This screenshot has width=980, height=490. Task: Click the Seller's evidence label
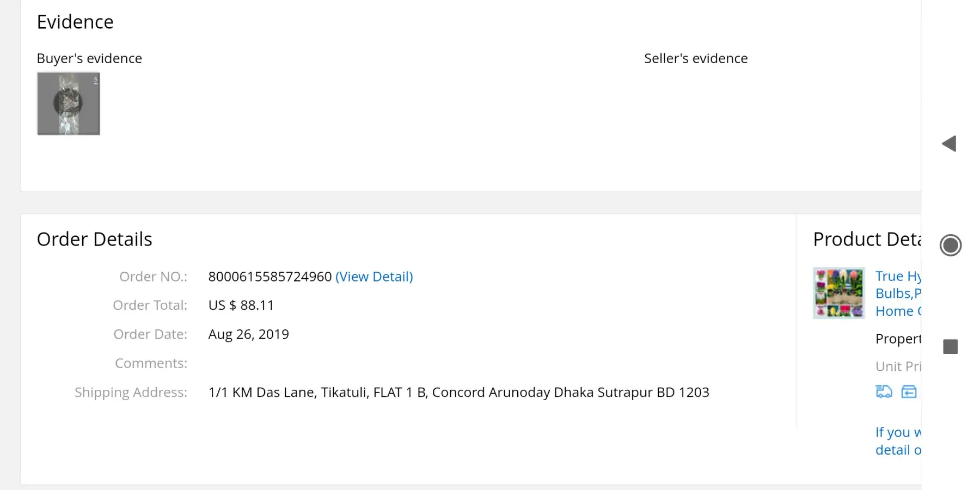(x=696, y=58)
